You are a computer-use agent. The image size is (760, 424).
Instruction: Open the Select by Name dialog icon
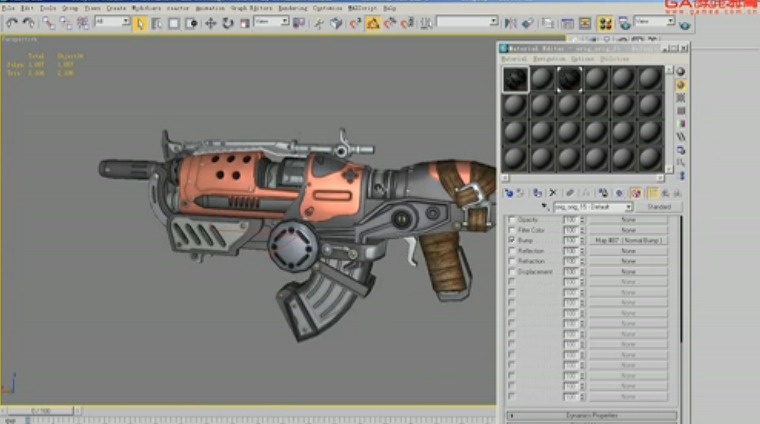(157, 23)
